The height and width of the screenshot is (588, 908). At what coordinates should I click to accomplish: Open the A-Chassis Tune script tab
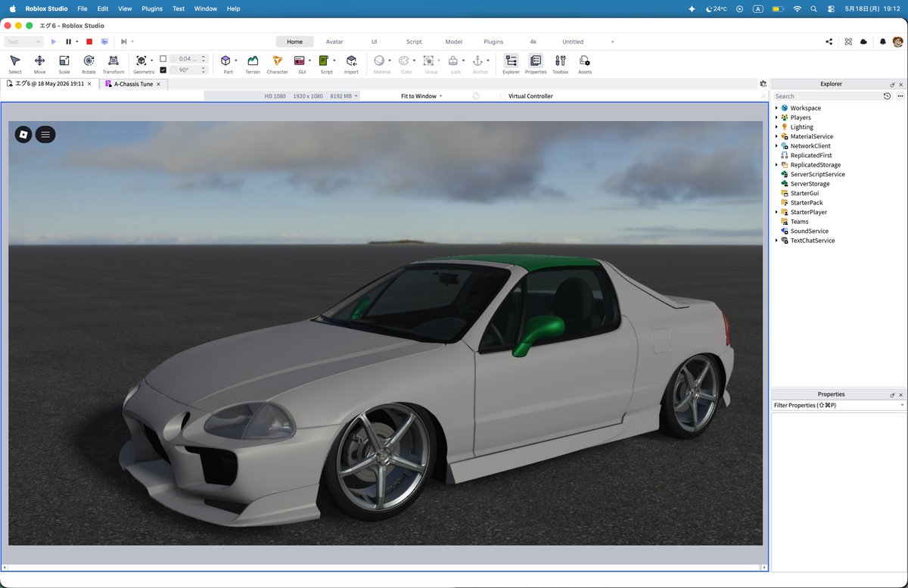[133, 84]
